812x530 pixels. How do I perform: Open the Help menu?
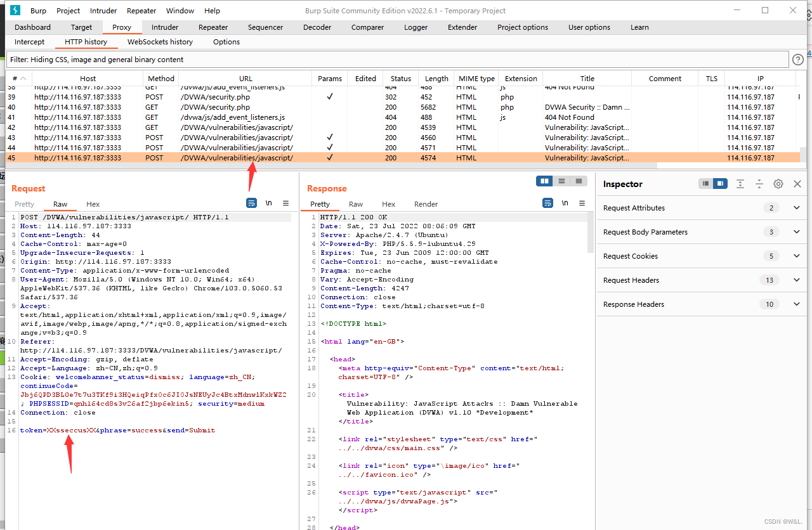213,11
